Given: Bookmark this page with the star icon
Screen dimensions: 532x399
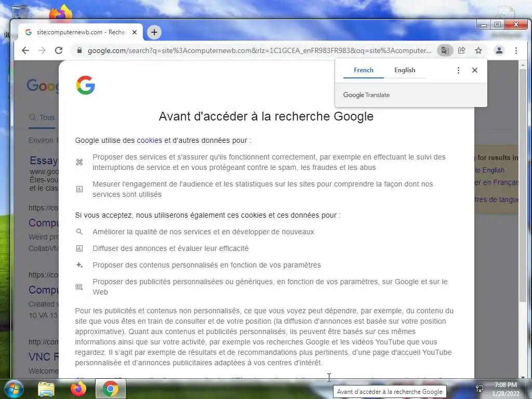Looking at the screenshot, I should [x=478, y=50].
